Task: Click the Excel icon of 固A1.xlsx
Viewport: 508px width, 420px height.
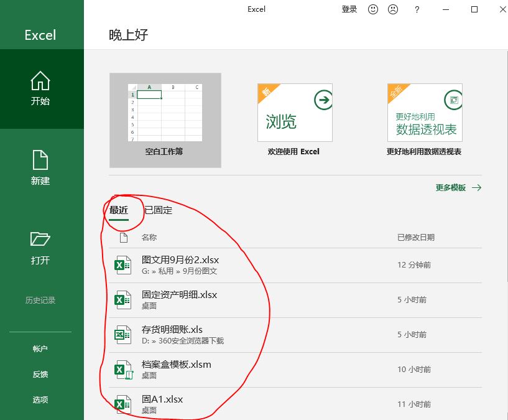Action: [122, 404]
